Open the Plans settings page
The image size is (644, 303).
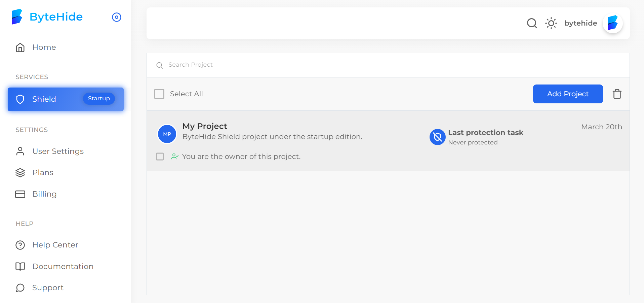(43, 172)
